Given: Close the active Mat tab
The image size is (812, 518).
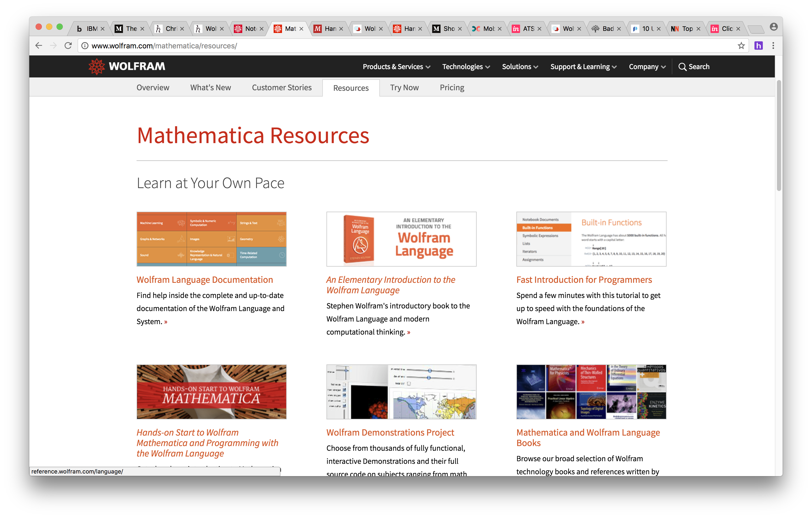Looking at the screenshot, I should click(x=301, y=29).
